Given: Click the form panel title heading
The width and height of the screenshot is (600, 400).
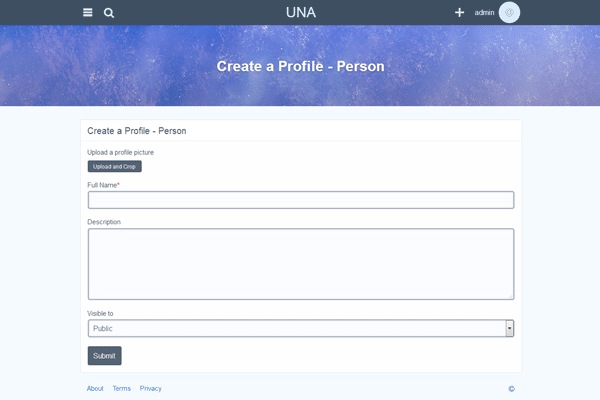Looking at the screenshot, I should point(137,131).
